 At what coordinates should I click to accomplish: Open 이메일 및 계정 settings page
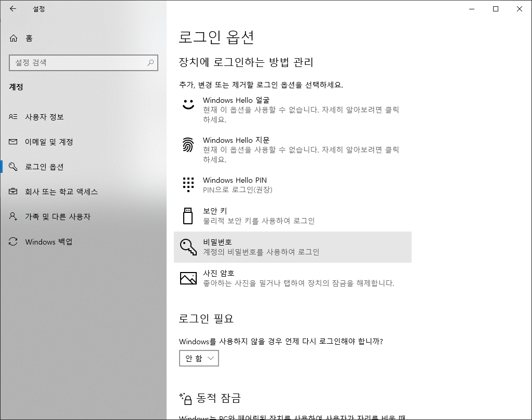click(83, 142)
